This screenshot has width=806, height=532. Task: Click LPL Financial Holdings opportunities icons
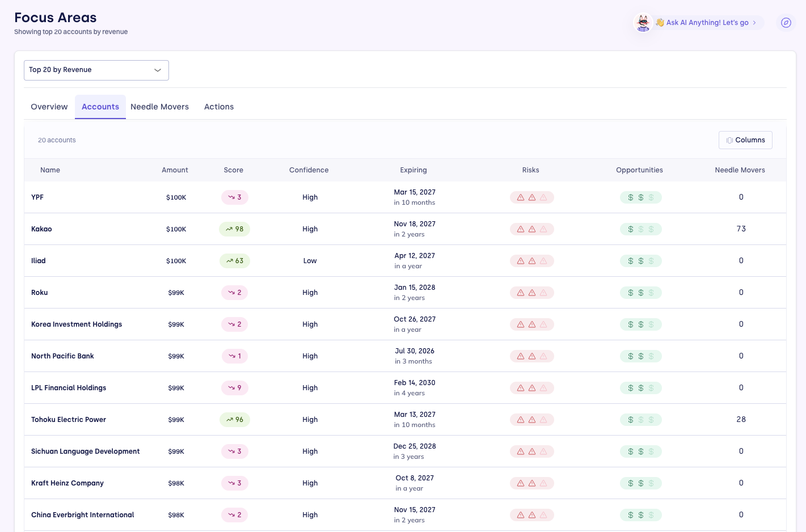(641, 388)
